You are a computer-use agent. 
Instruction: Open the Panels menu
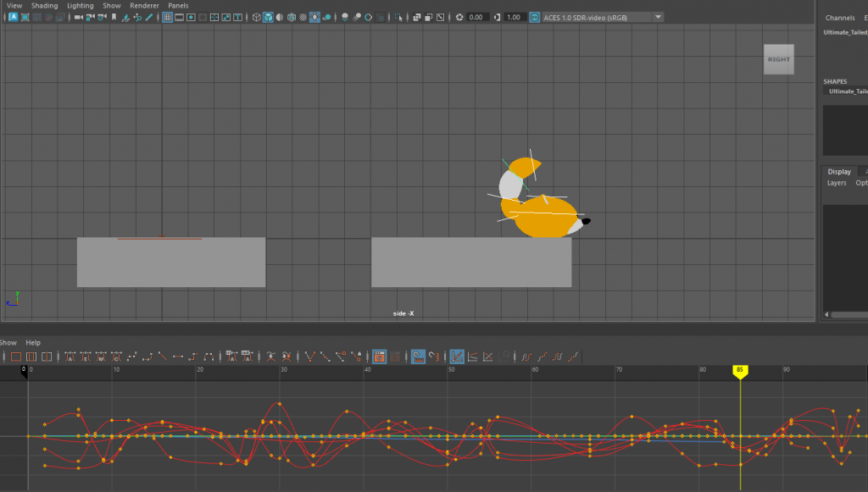tap(178, 6)
